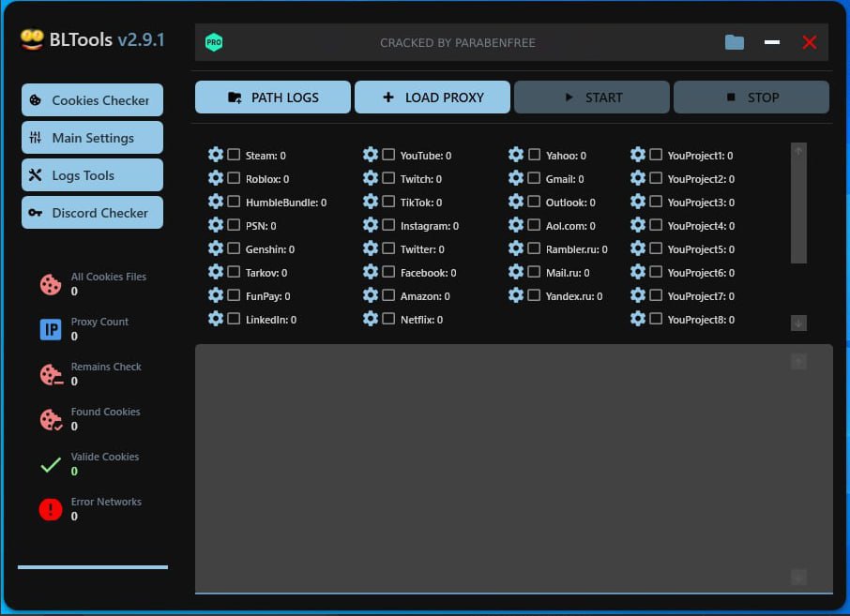
Task: Select the Discord Checker menu item
Action: tap(92, 213)
